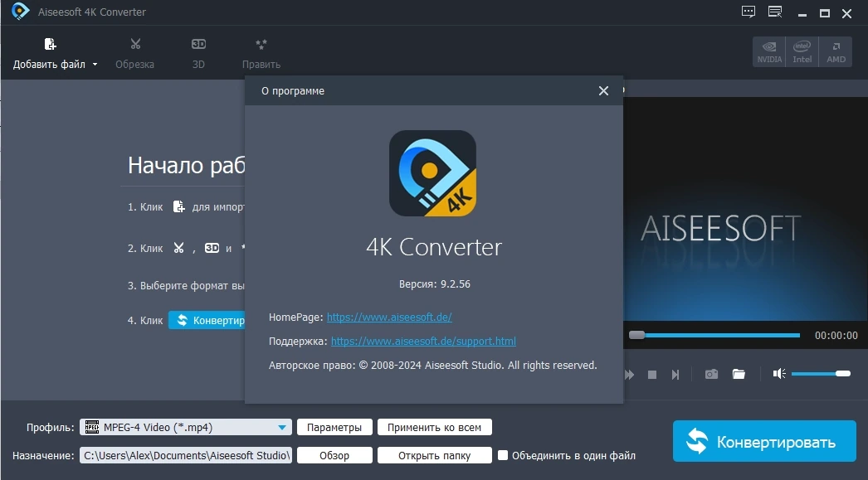The width and height of the screenshot is (868, 480).
Task: Toggle Intel hardware acceleration
Action: pos(802,52)
